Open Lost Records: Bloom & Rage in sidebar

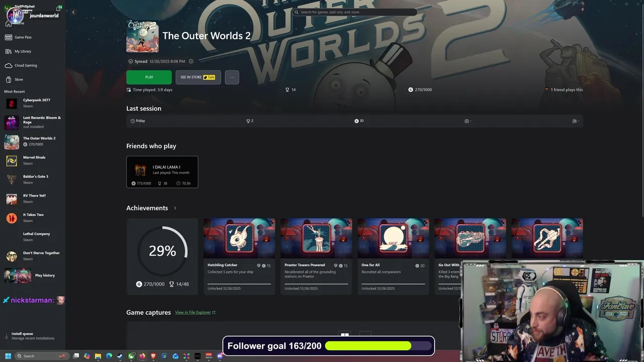tap(33, 123)
